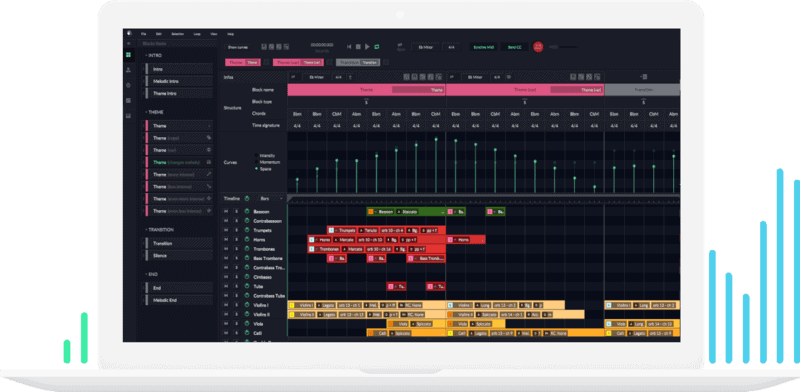The image size is (800, 392).
Task: Click the green knob icon beside the Timeline label
Action: click(x=247, y=198)
